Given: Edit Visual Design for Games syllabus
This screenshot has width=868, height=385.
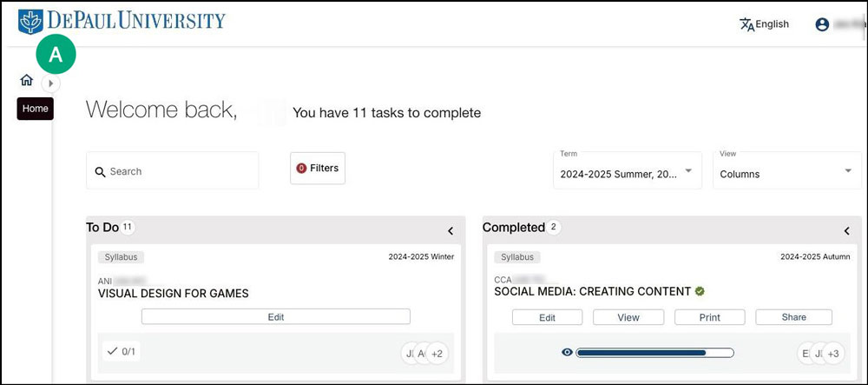Looking at the screenshot, I should pos(276,316).
